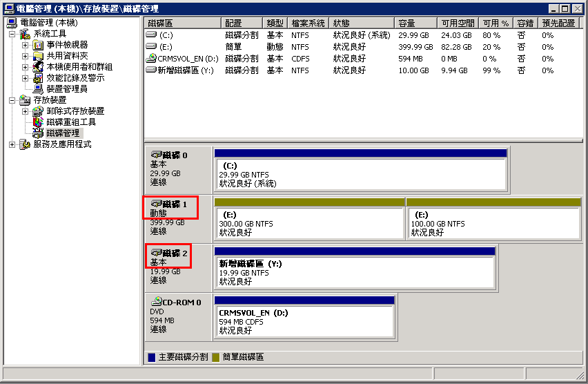Click the 電腦管理 (本機) root icon
Image resolution: width=588 pixels, height=384 pixels.
tap(12, 23)
